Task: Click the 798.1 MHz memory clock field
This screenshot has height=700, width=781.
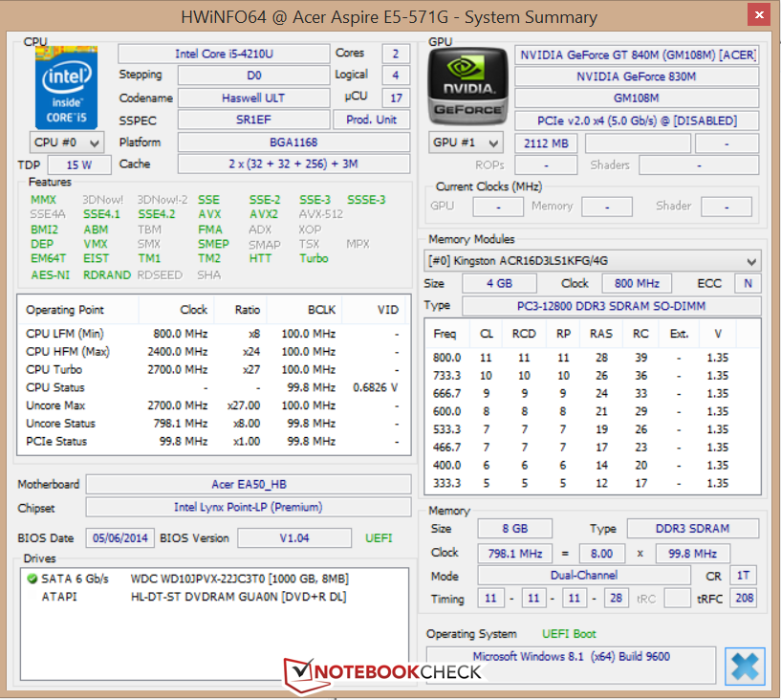Action: pos(515,554)
